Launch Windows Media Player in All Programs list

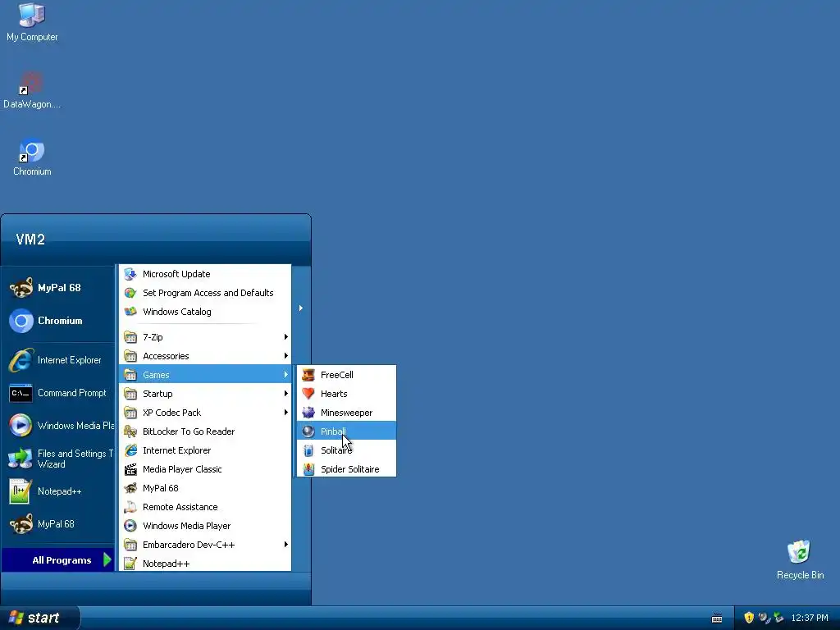(205, 526)
